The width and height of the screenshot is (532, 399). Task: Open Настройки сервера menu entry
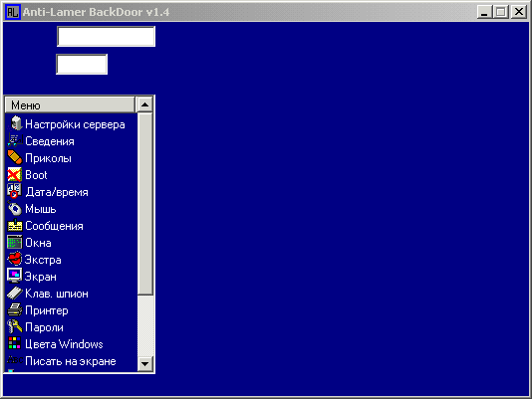75,124
